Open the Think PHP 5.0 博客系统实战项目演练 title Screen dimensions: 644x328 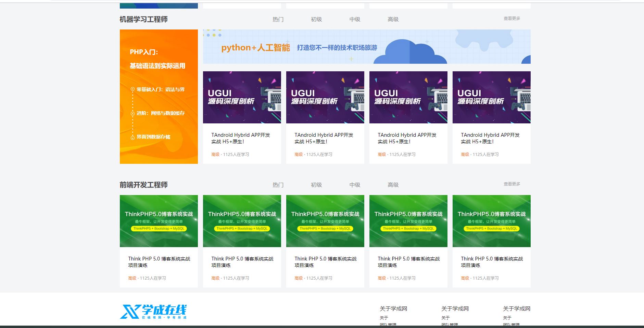[x=159, y=262]
